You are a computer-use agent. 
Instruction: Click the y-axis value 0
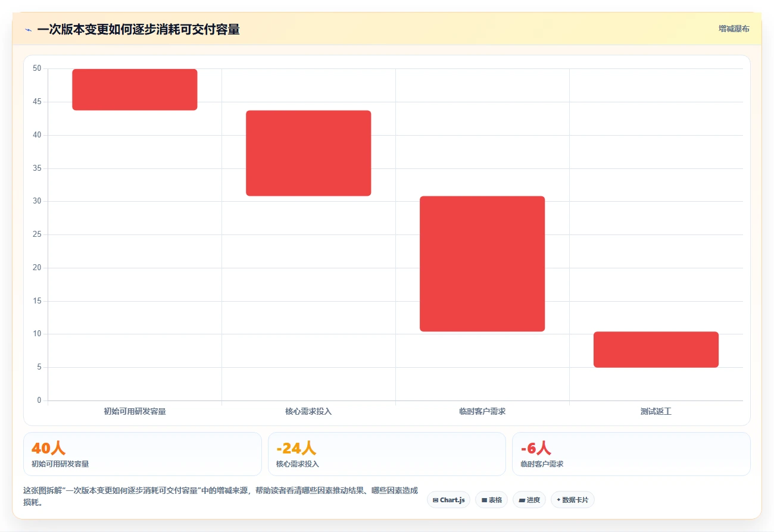click(x=39, y=400)
